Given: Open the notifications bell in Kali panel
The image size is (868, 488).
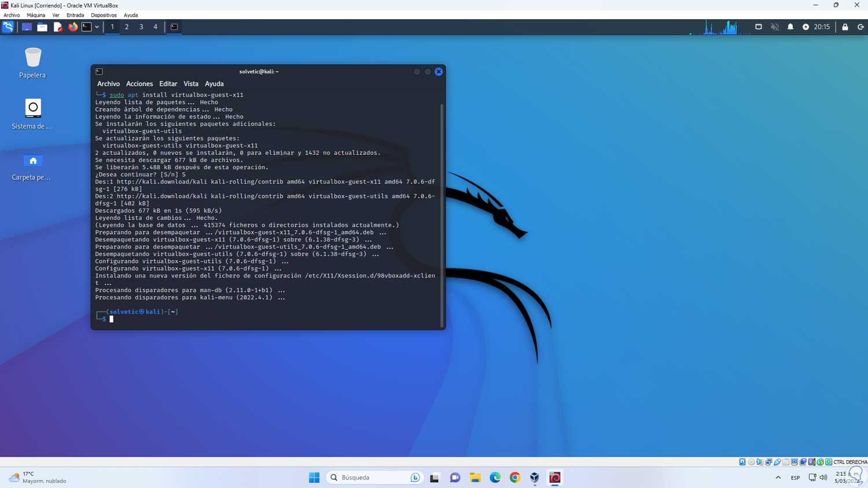Looking at the screenshot, I should pyautogui.click(x=790, y=27).
